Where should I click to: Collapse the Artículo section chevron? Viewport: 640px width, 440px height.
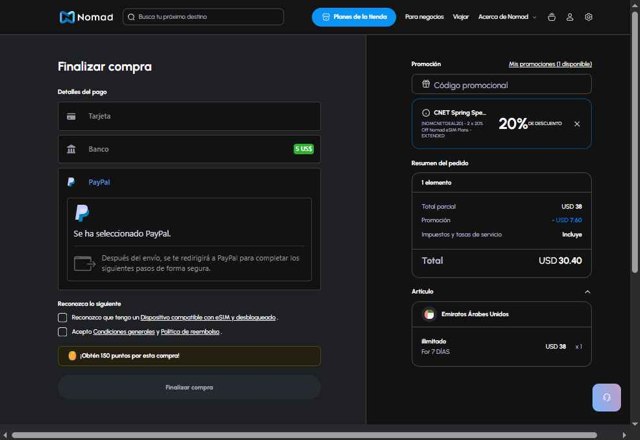tap(587, 291)
